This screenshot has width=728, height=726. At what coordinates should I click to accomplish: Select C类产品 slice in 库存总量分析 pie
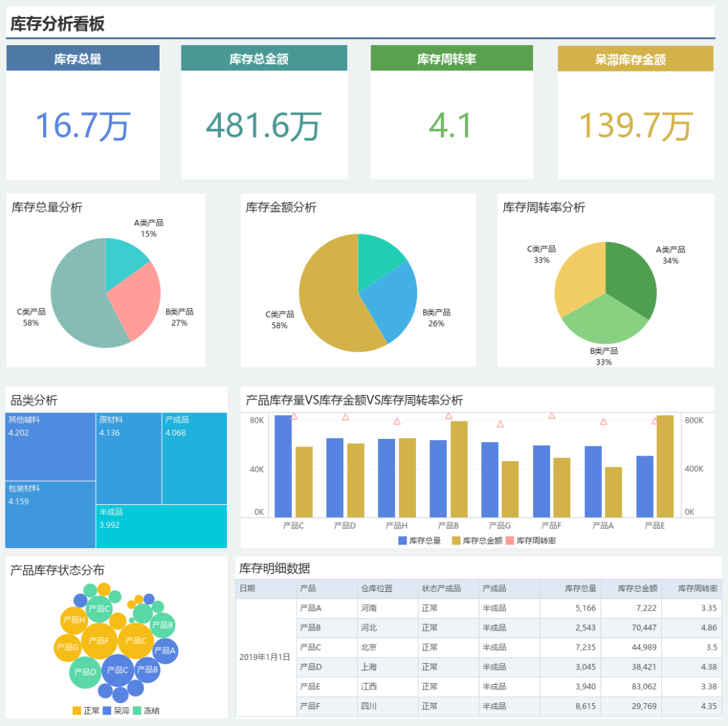pos(78,297)
